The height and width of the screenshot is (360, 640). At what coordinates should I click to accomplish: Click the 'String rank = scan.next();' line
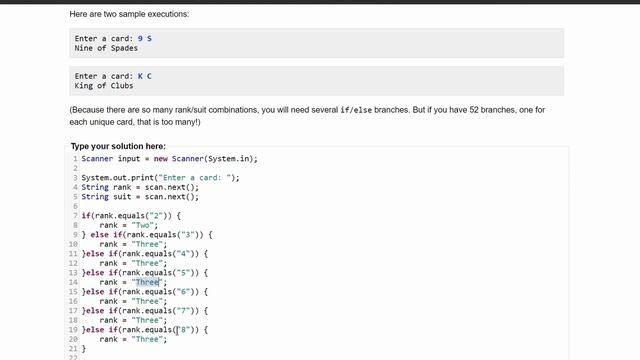tap(140, 187)
